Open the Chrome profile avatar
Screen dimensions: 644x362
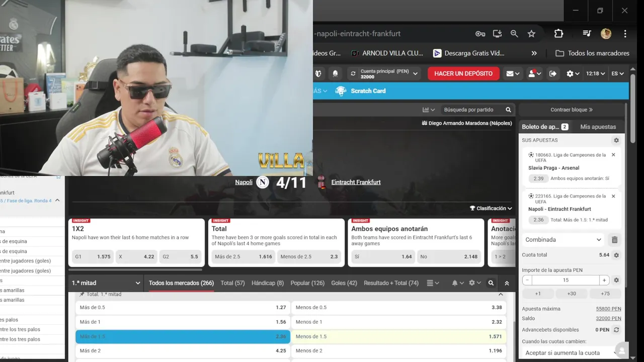click(x=606, y=34)
